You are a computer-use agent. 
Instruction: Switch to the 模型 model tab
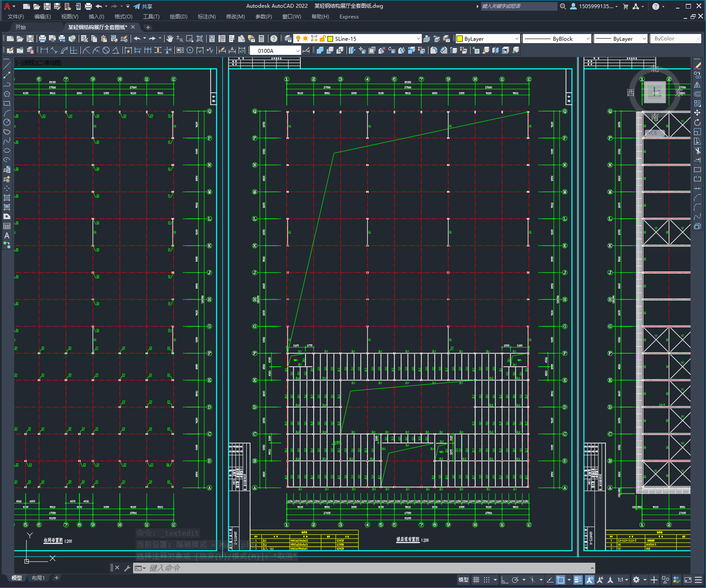pos(16,578)
